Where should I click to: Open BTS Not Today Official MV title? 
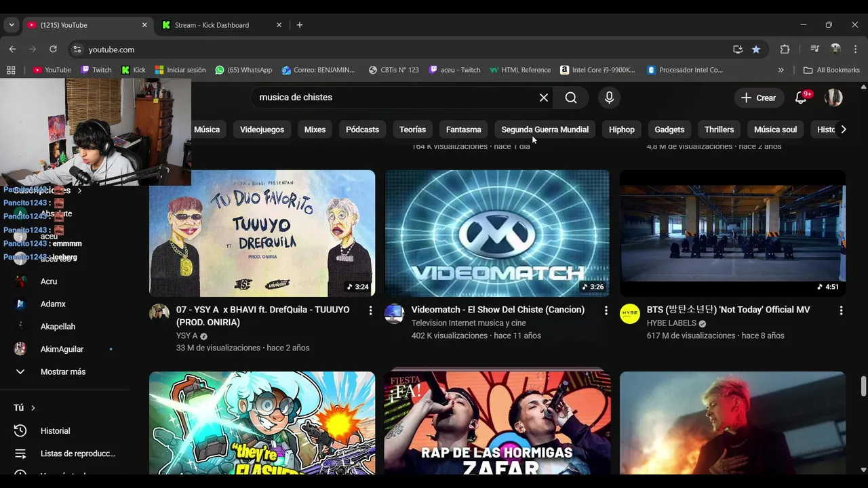pos(728,310)
